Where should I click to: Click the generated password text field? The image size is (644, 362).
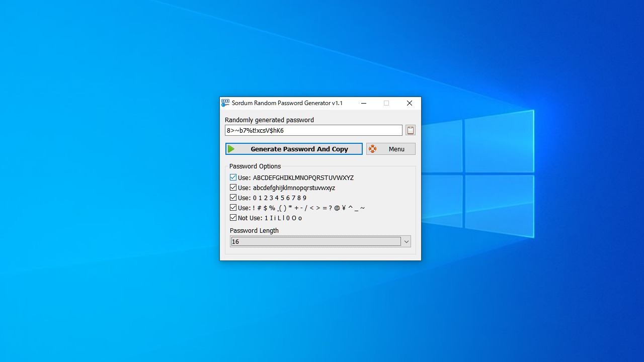point(313,130)
